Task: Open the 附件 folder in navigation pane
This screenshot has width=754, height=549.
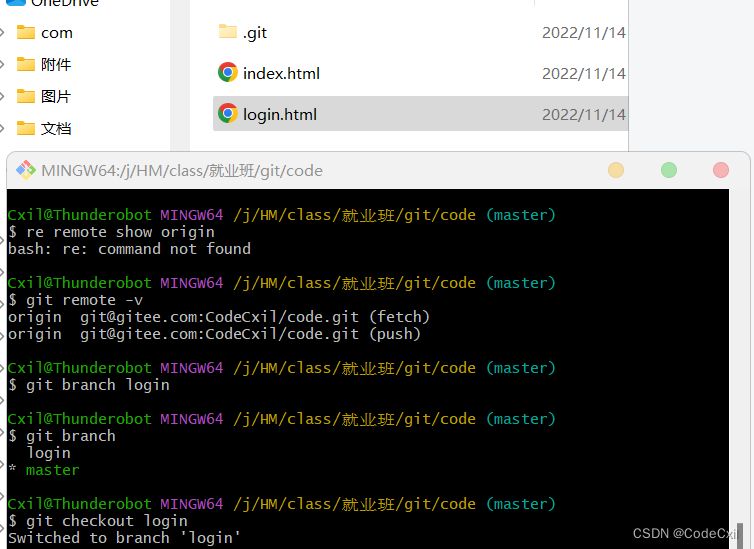Action: tap(56, 64)
